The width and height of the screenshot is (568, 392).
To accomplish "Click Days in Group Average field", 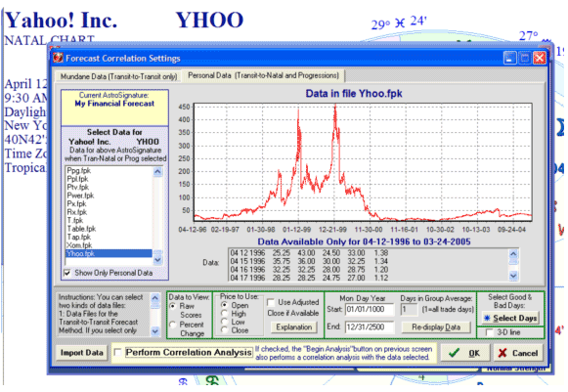I will [410, 310].
